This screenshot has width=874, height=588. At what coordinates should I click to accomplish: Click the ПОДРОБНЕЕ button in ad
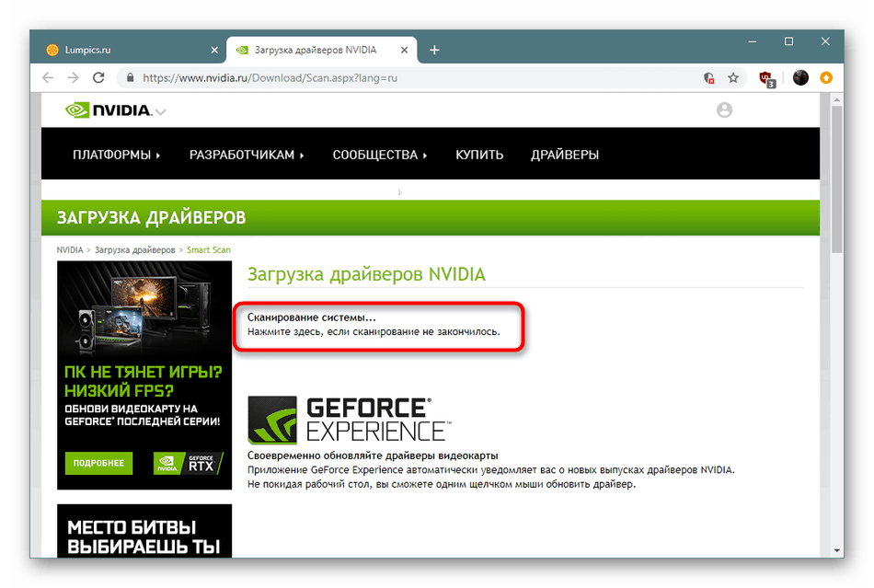tap(98, 463)
